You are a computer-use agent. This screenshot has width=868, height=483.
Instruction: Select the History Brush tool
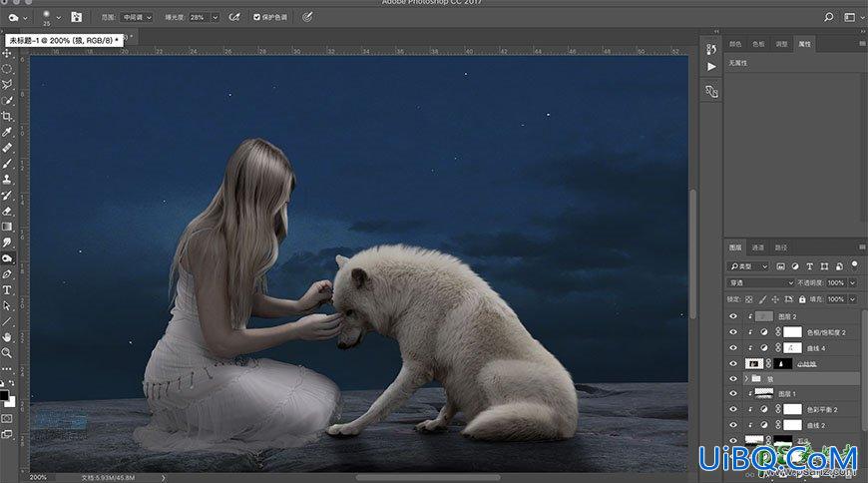(x=7, y=195)
